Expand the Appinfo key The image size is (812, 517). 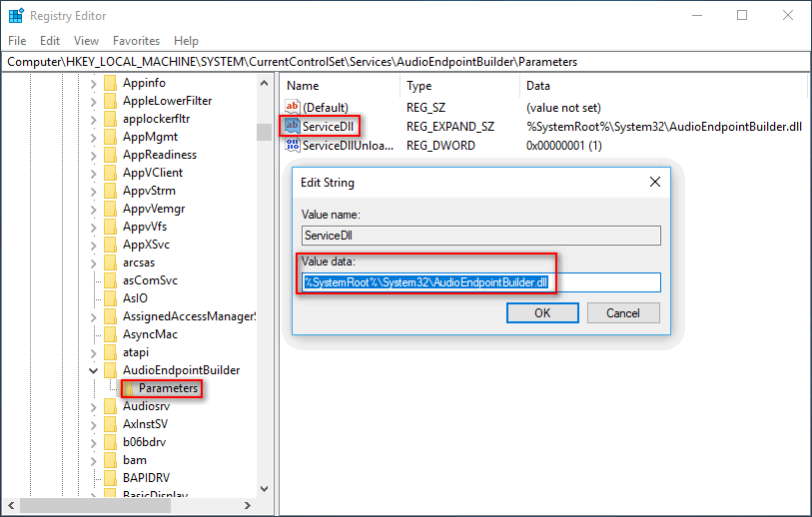pyautogui.click(x=94, y=83)
